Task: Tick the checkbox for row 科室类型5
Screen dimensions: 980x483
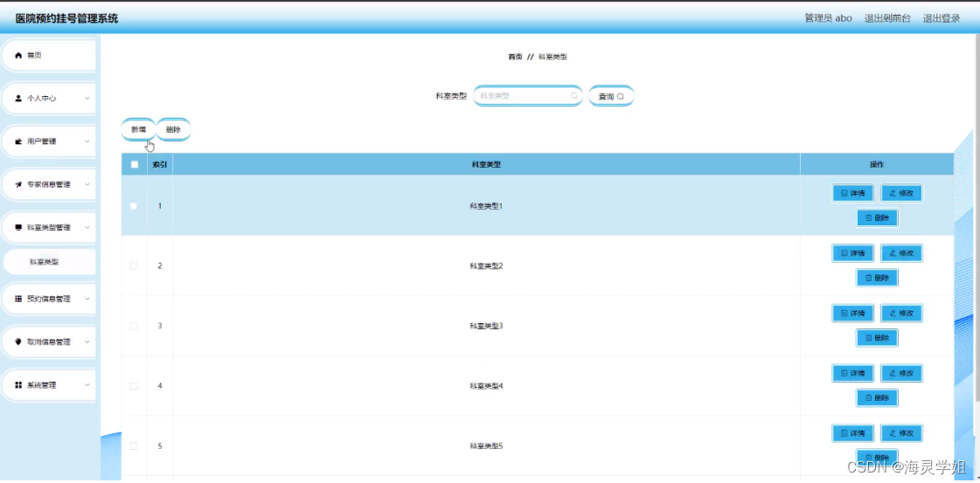Action: coord(133,445)
